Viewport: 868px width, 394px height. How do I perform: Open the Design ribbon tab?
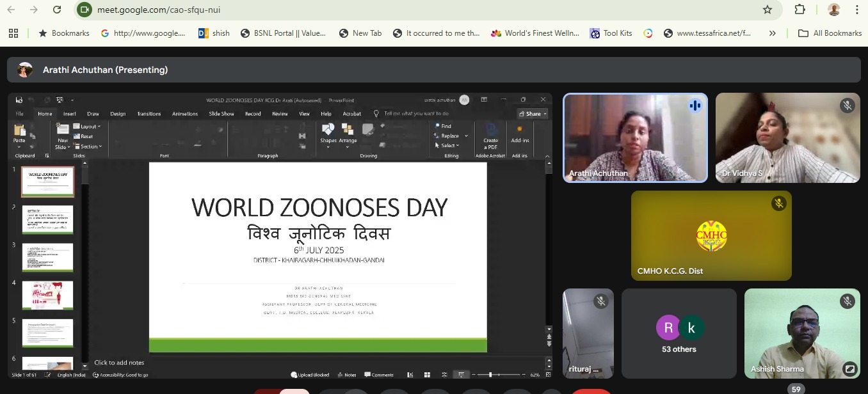[x=118, y=114]
